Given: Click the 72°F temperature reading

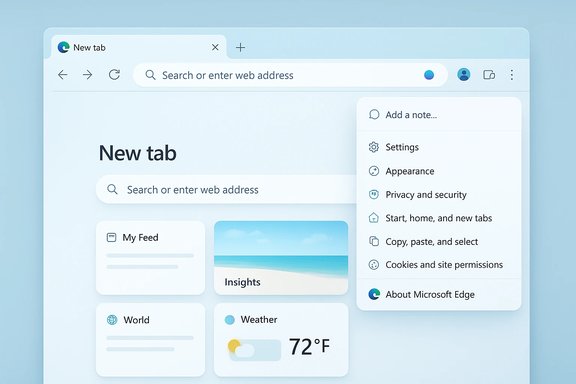Looking at the screenshot, I should (309, 347).
